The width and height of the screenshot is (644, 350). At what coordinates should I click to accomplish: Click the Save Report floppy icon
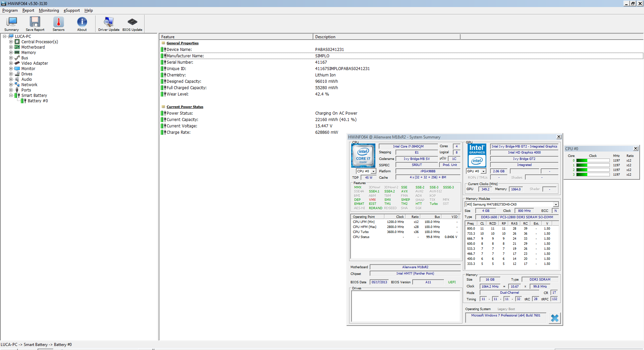(x=35, y=24)
